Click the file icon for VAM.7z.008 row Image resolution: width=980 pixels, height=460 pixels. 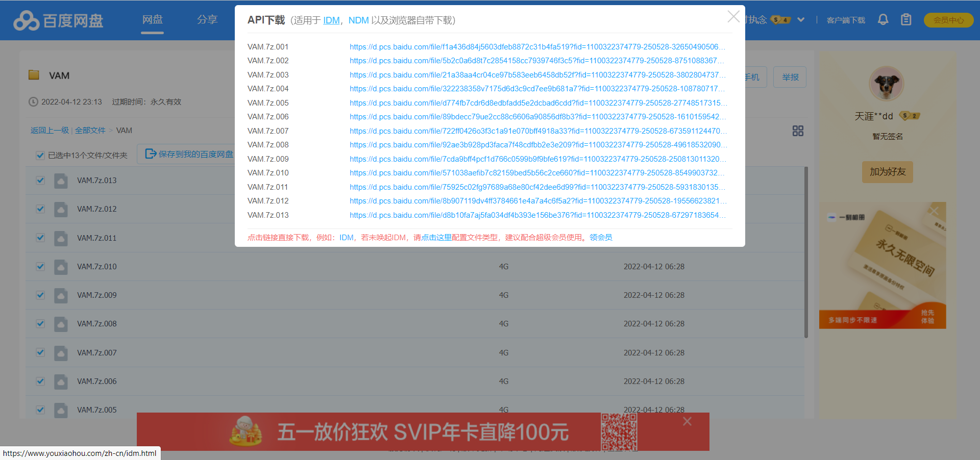pos(61,324)
